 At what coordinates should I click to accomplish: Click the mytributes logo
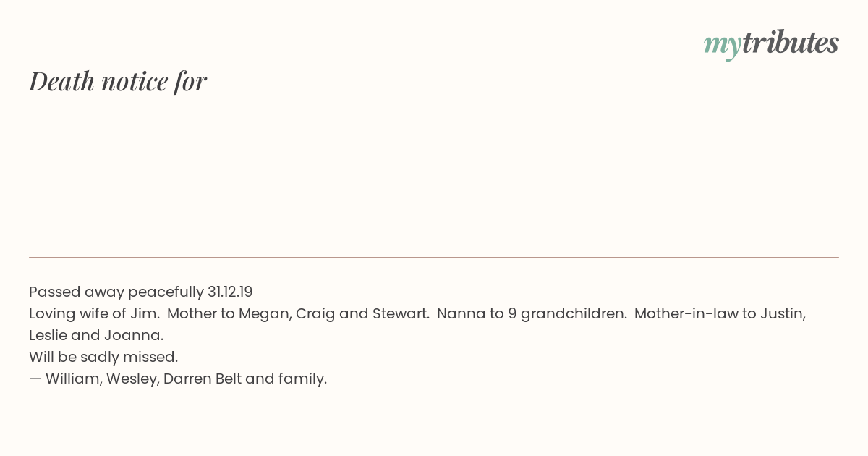coord(771,44)
